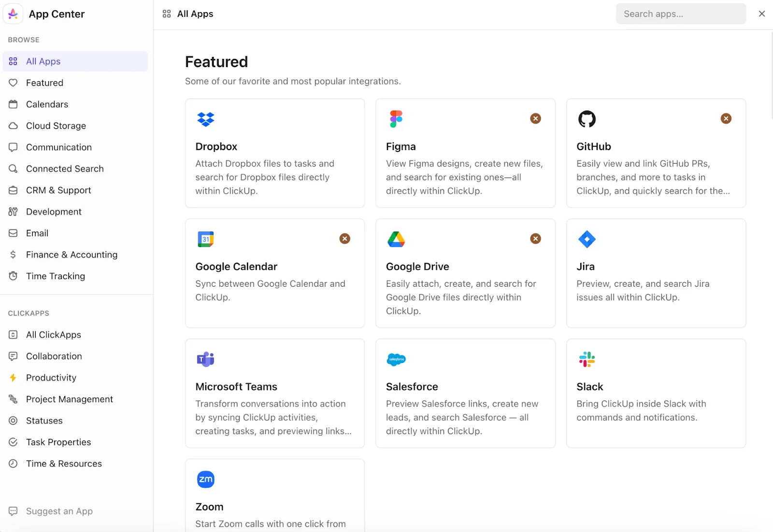Click the ClickUp App Center logo

[x=13, y=14]
